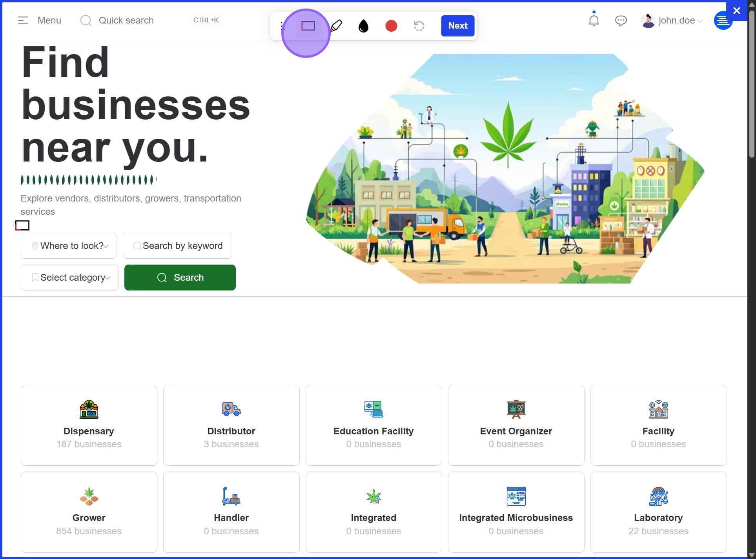Viewport: 756px width, 559px height.
Task: Open the notifications bell
Action: pos(594,20)
